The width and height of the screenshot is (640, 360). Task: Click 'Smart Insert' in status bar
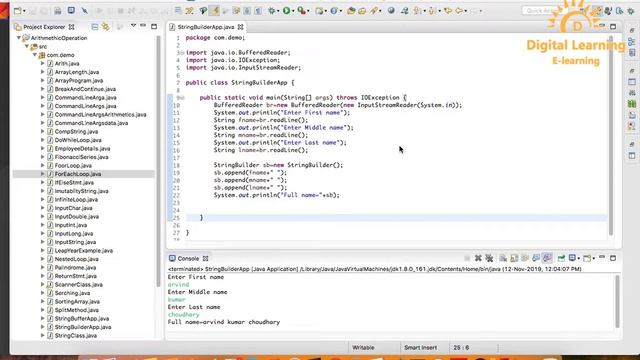pyautogui.click(x=420, y=348)
